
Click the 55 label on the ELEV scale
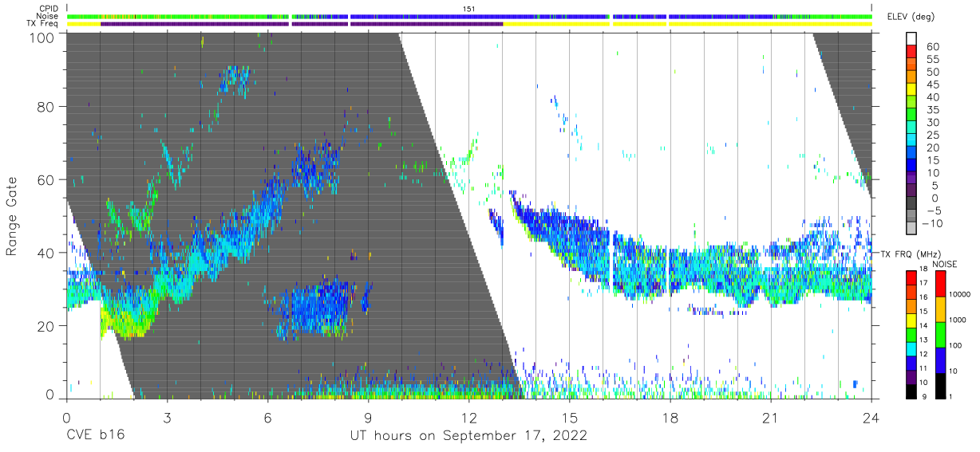[x=932, y=60]
